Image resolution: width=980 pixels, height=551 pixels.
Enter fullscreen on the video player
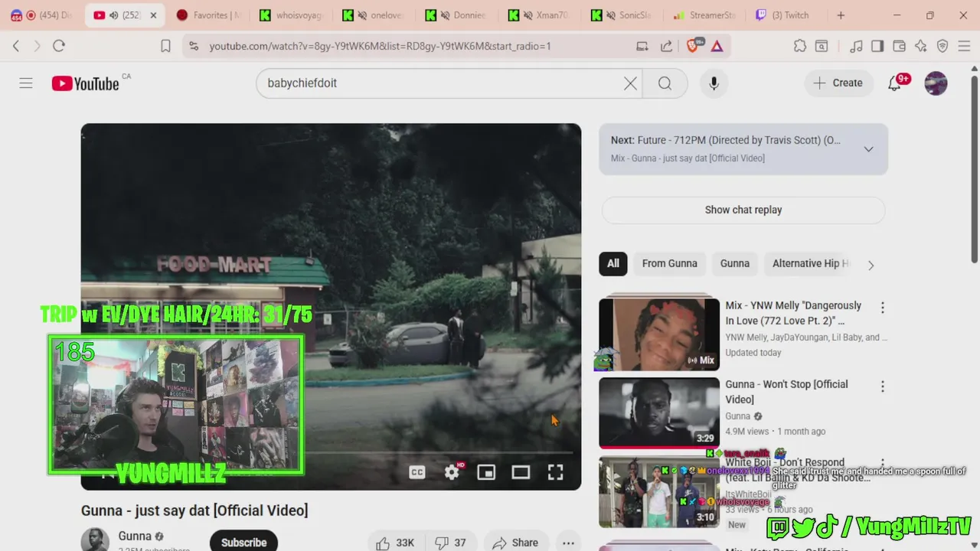pyautogui.click(x=556, y=472)
